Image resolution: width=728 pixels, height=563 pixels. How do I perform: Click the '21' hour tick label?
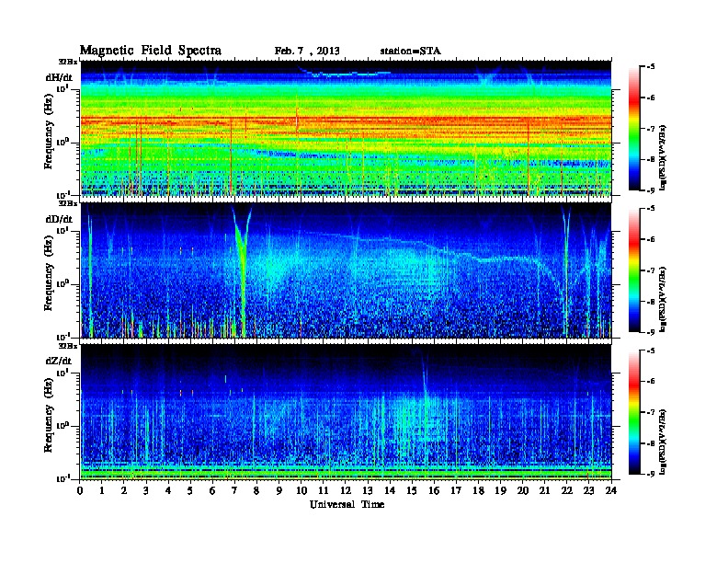[544, 490]
